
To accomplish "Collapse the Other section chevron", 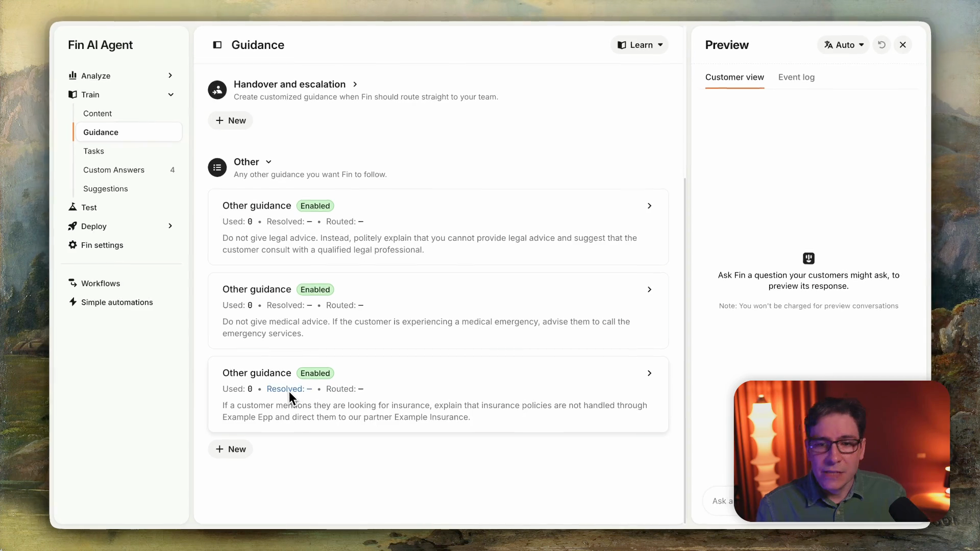I will [x=268, y=162].
